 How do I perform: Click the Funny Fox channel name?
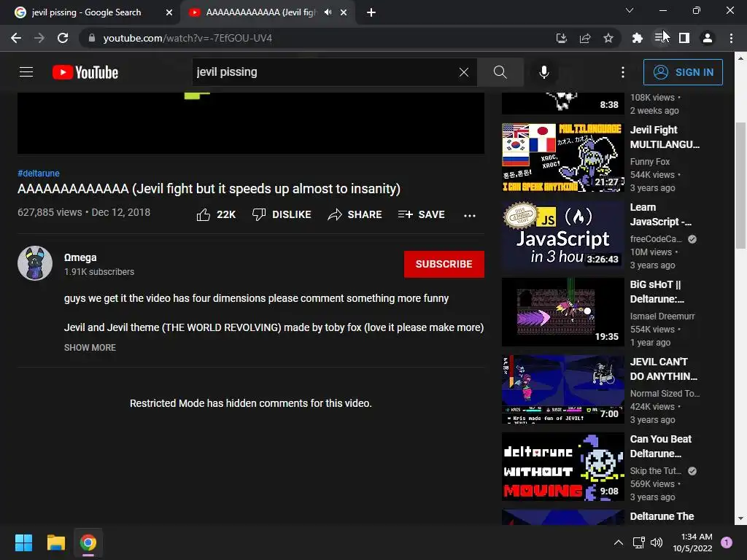tap(650, 162)
